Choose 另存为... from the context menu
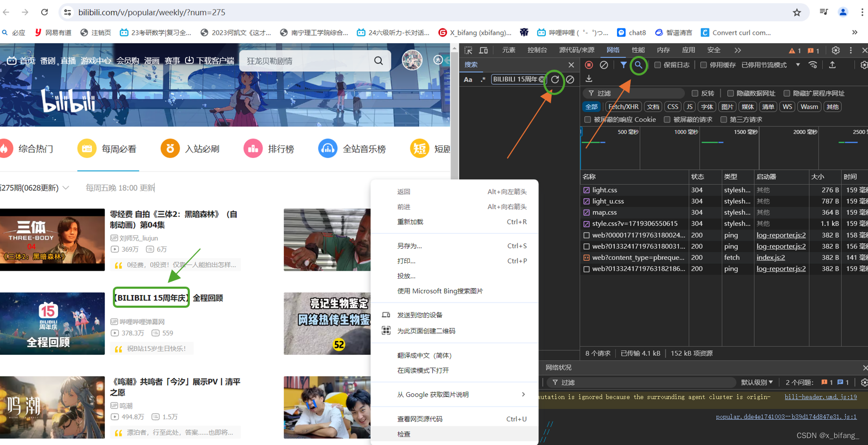The width and height of the screenshot is (868, 445). 455,246
